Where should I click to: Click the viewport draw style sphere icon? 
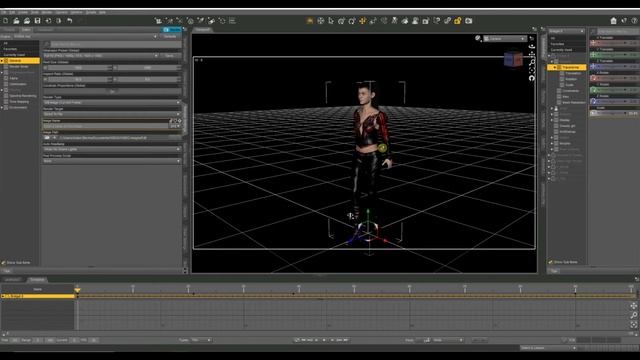[478, 38]
